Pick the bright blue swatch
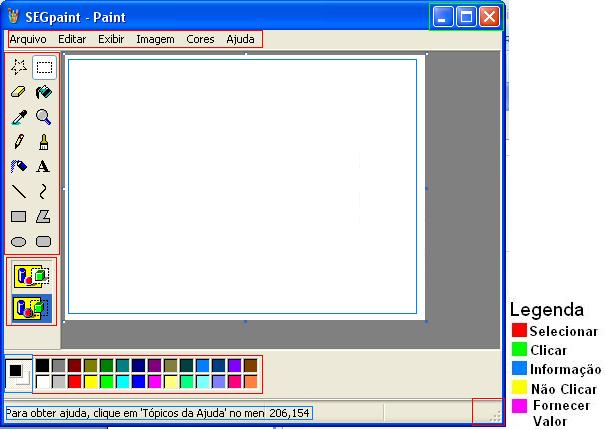 tap(139, 382)
